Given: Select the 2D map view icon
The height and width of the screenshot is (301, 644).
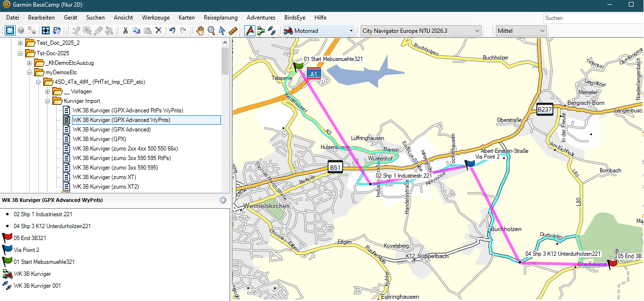Looking at the screenshot, I should pos(10,30).
